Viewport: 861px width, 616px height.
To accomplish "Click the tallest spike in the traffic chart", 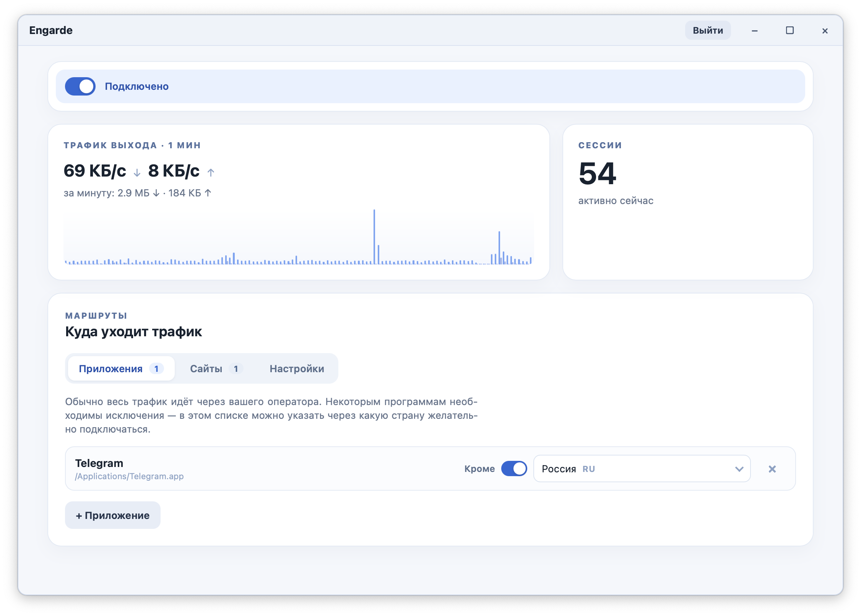I will (374, 237).
